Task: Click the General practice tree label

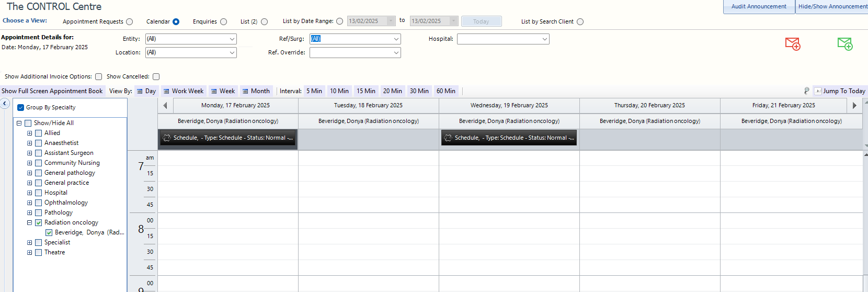Action: [67, 183]
